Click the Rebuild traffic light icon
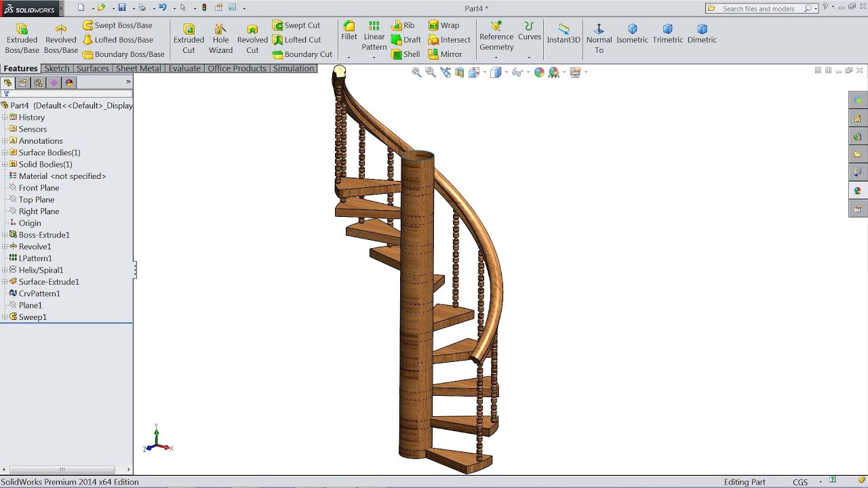868x488 pixels. [205, 7]
